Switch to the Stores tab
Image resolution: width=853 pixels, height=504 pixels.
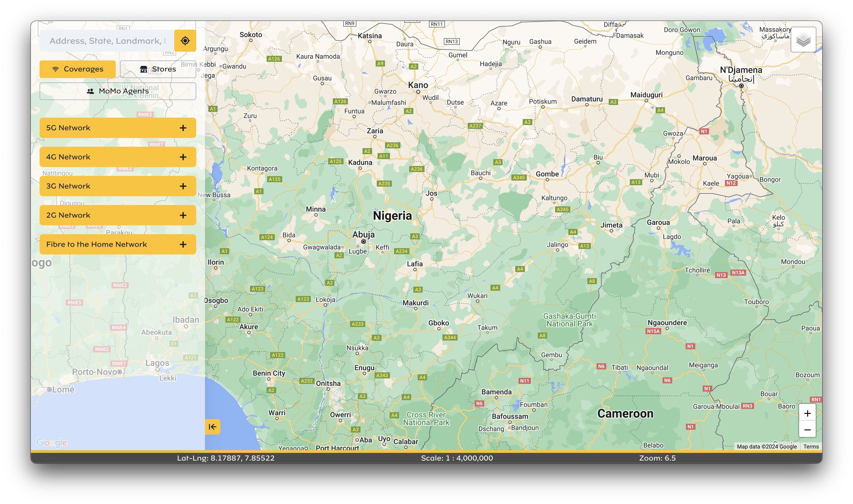(158, 69)
